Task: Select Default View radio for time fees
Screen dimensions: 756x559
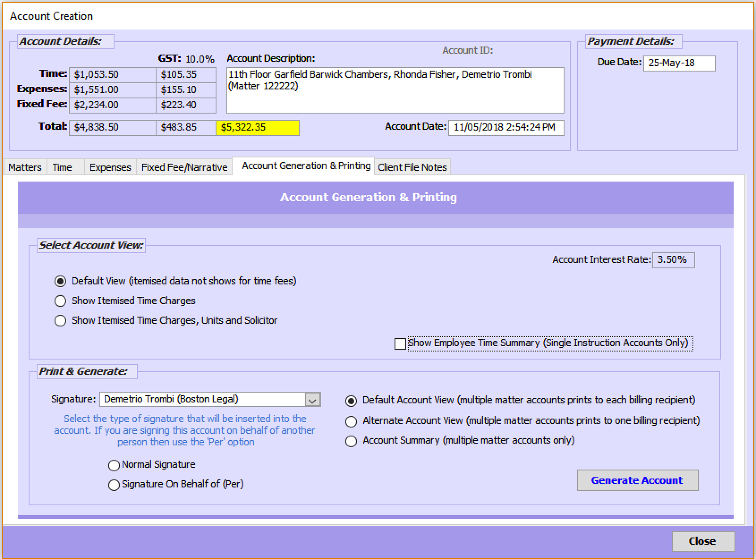Action: pos(60,281)
